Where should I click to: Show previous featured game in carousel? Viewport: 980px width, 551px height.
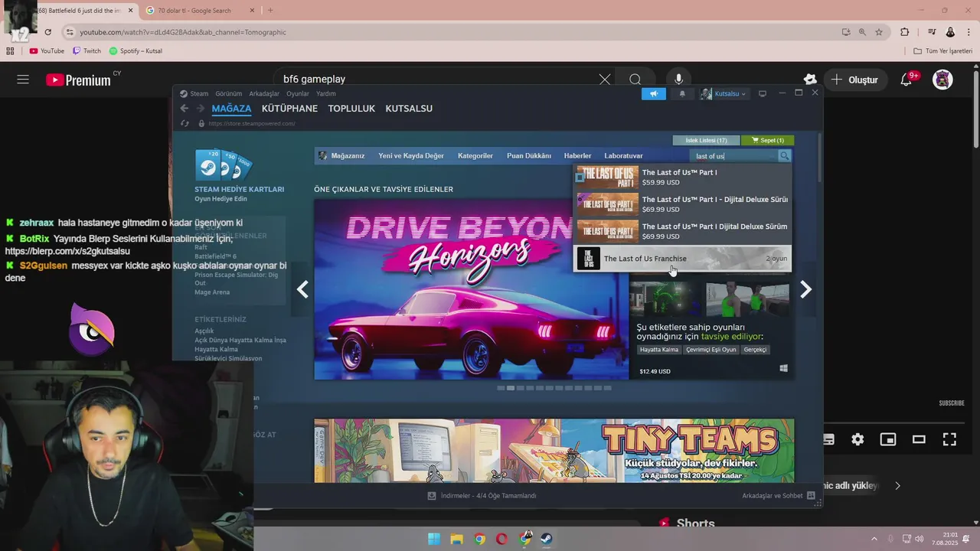(302, 289)
